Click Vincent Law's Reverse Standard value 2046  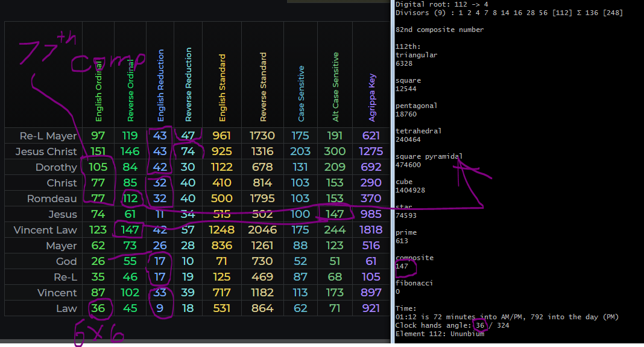click(262, 230)
